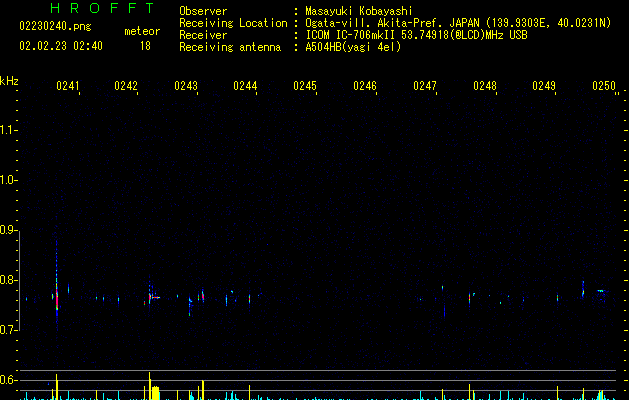This screenshot has height=400, width=629.
Task: Click the 0249 time marker
Action: (x=544, y=86)
